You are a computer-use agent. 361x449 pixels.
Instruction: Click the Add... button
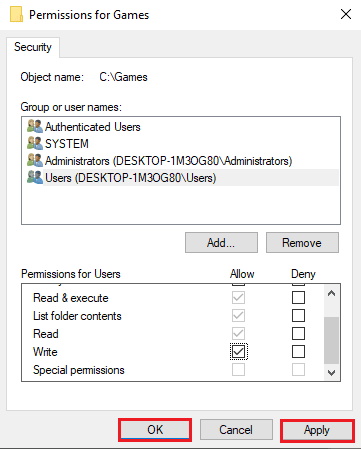coord(221,243)
